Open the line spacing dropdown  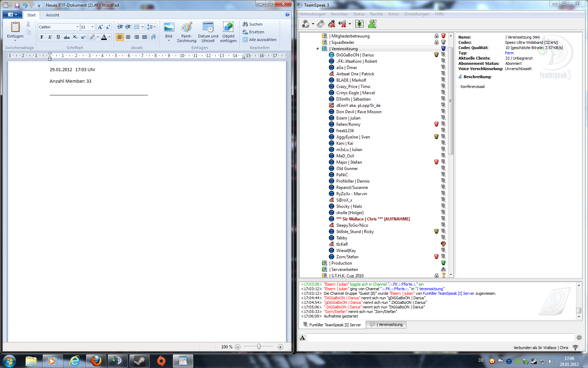click(x=152, y=27)
